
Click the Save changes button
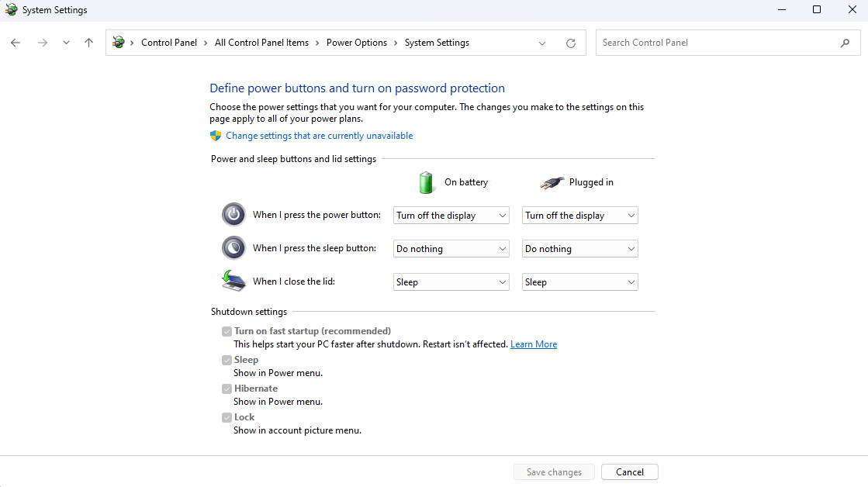point(554,472)
